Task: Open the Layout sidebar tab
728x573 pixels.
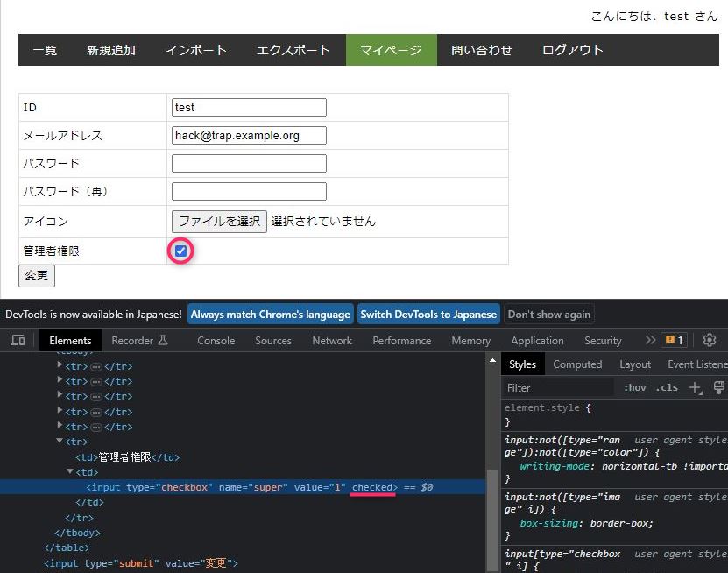Action: [x=634, y=364]
